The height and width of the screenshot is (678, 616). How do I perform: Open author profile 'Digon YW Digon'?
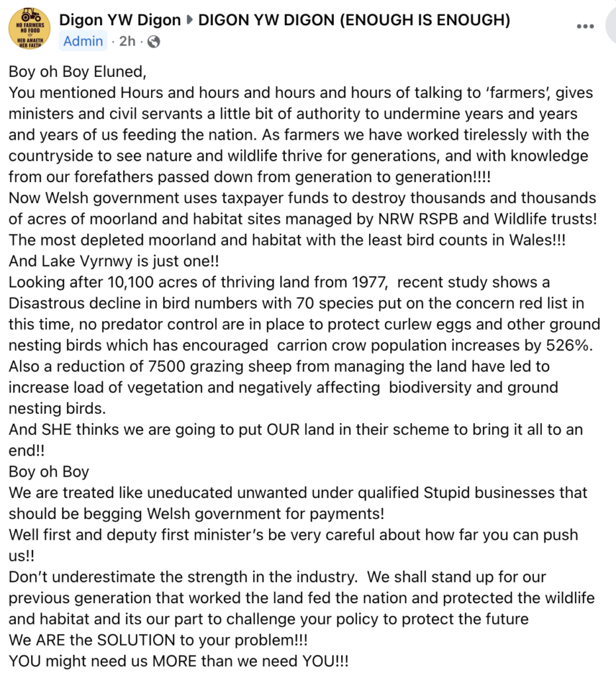[120, 21]
